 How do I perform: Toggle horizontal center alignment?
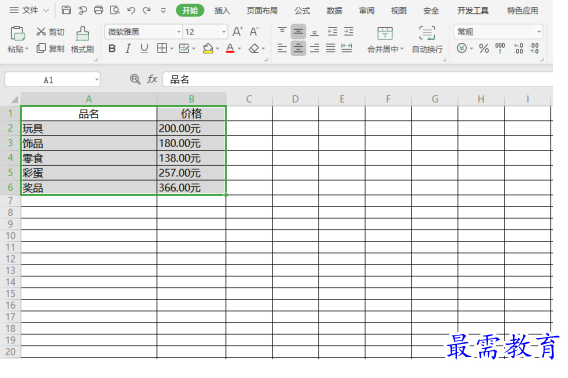[298, 48]
